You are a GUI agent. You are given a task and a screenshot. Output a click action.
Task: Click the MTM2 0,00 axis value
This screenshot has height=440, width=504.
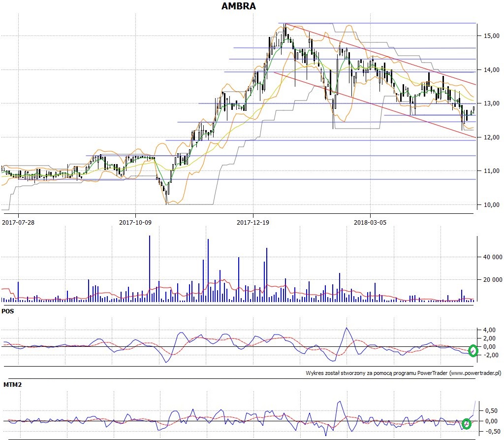click(492, 421)
